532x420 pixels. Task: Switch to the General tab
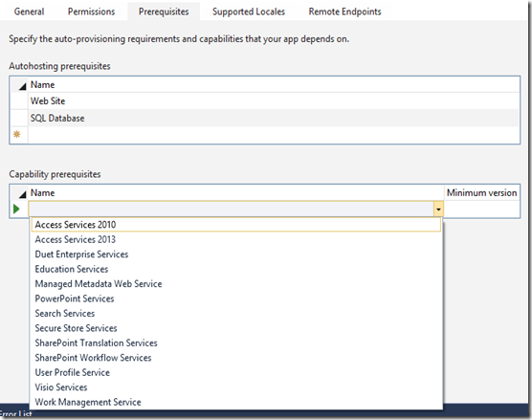coord(29,11)
